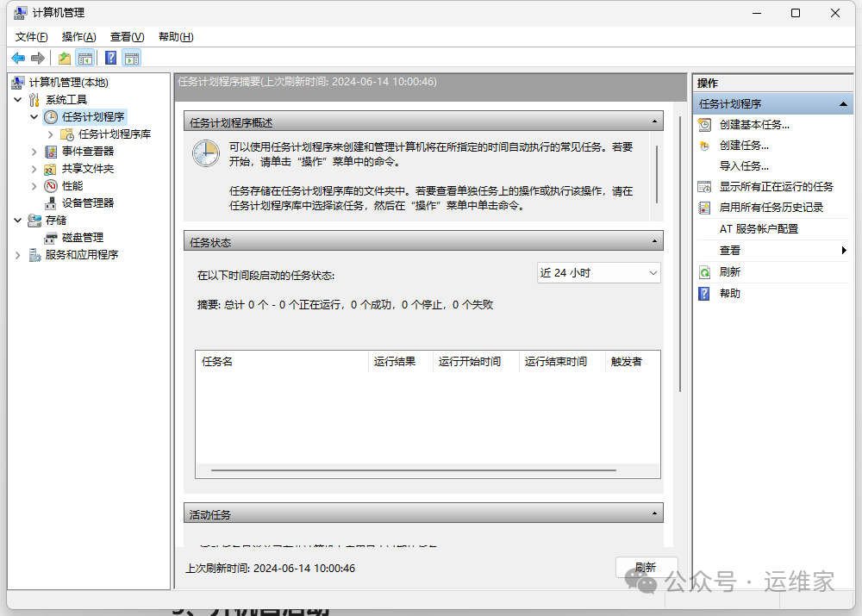
Task: Click the 计算机管理(本地) root icon
Action: click(x=18, y=83)
